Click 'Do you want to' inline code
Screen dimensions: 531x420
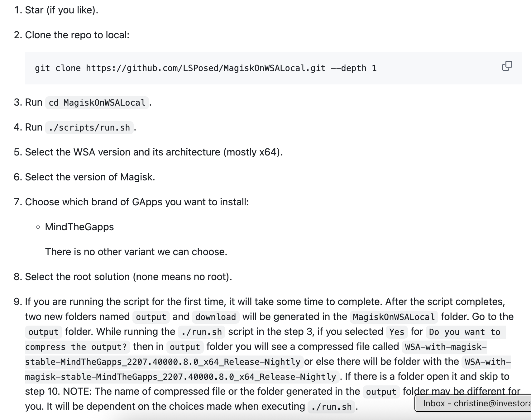[464, 332]
